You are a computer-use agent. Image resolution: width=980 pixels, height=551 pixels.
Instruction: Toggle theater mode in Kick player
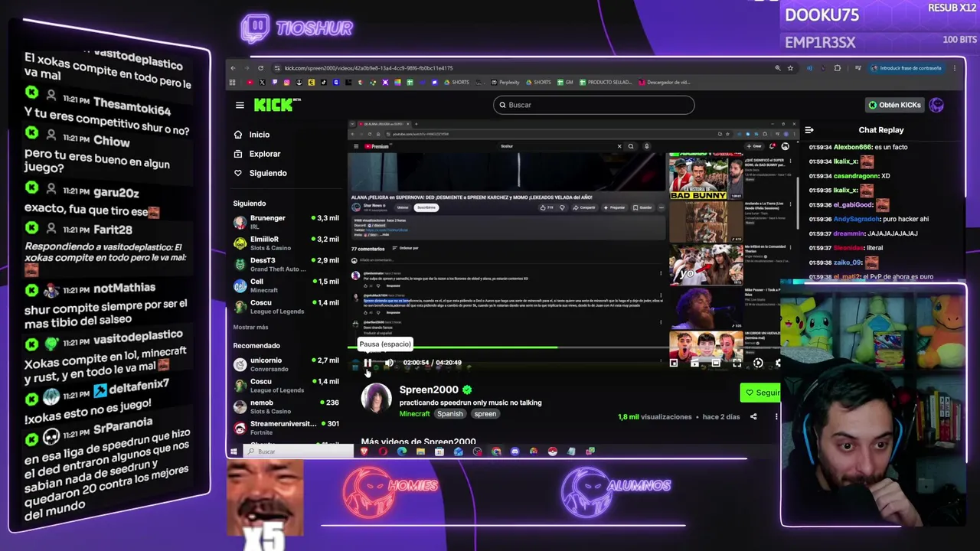pyautogui.click(x=716, y=363)
